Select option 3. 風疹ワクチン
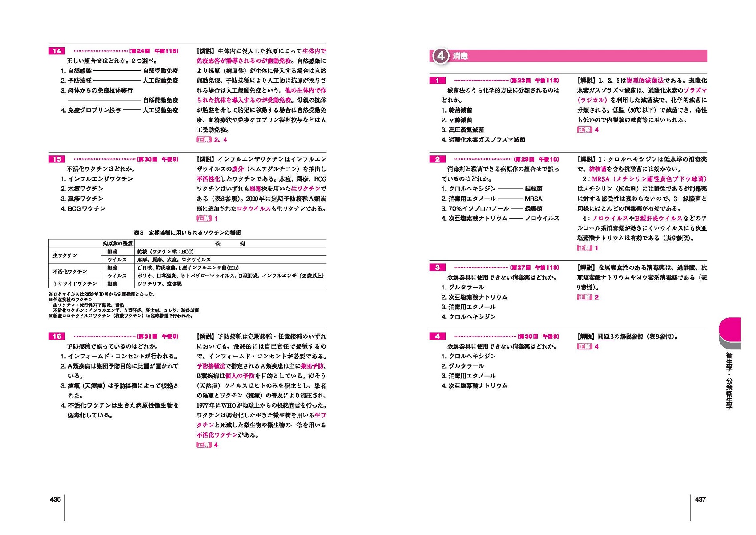Viewport: 756px width, 535px height. click(x=82, y=199)
